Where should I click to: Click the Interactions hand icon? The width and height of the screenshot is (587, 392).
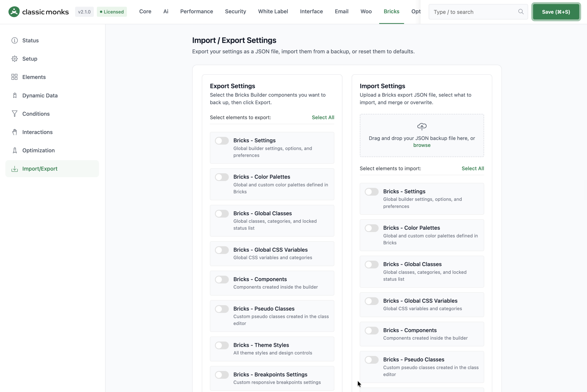tap(14, 132)
